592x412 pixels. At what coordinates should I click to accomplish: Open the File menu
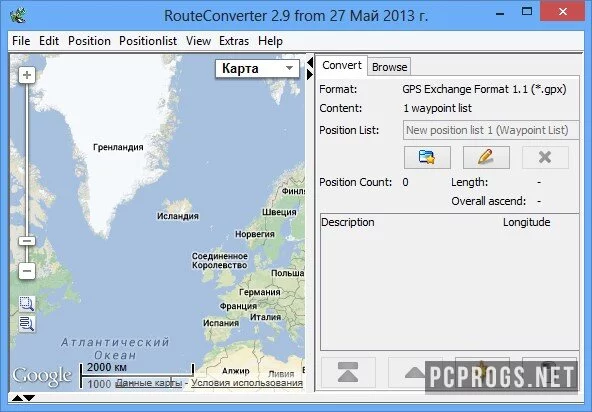pyautogui.click(x=21, y=41)
